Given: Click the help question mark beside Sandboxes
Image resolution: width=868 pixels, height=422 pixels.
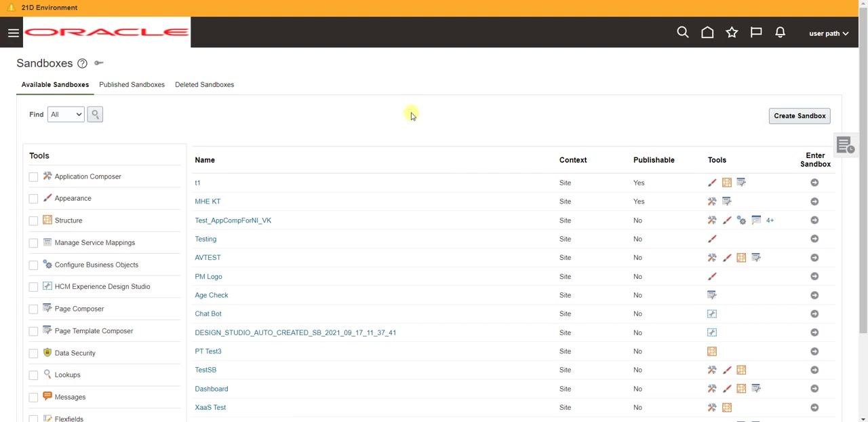Looking at the screenshot, I should [82, 63].
